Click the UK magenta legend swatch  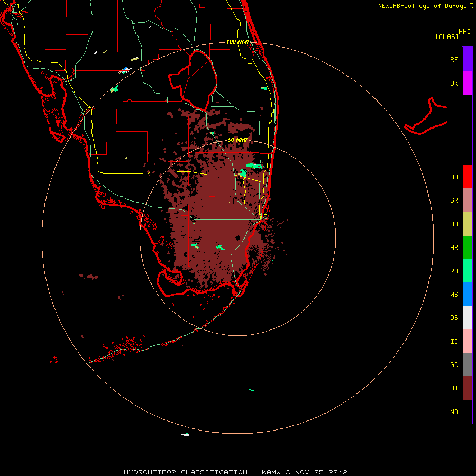467,83
